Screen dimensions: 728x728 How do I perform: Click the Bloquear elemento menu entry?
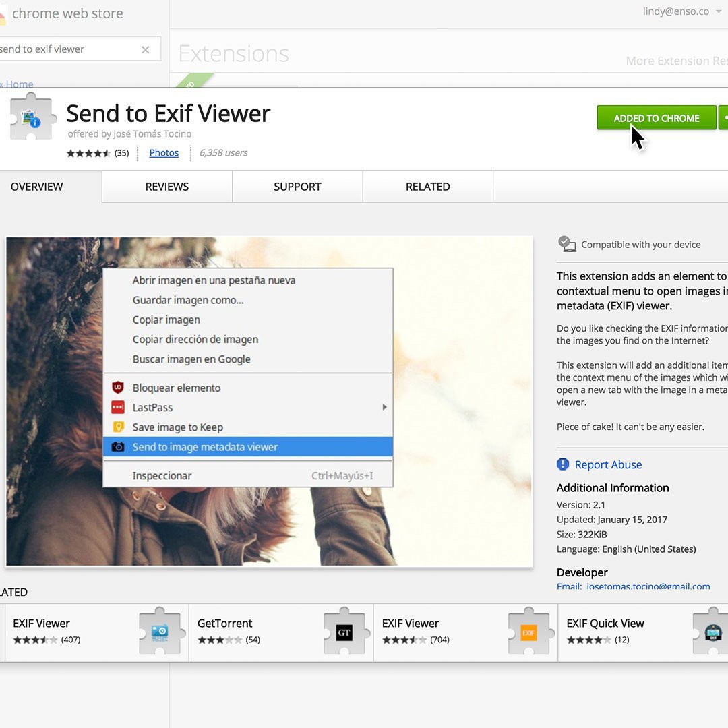248,388
